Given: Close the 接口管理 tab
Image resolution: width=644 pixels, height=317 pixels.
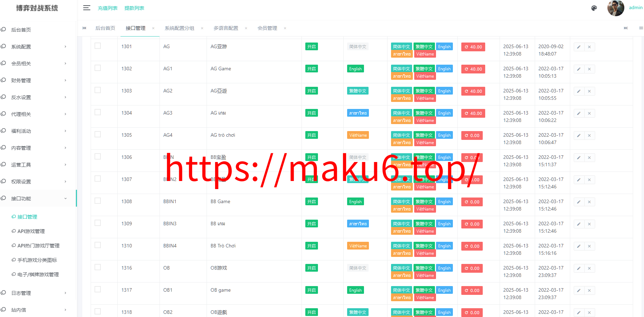Looking at the screenshot, I should (153, 28).
